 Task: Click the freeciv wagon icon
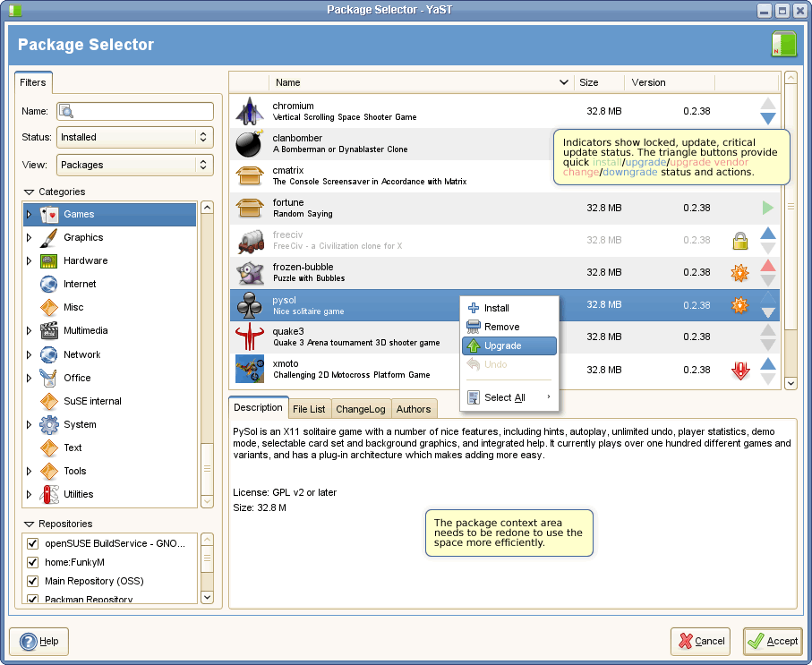coord(251,240)
